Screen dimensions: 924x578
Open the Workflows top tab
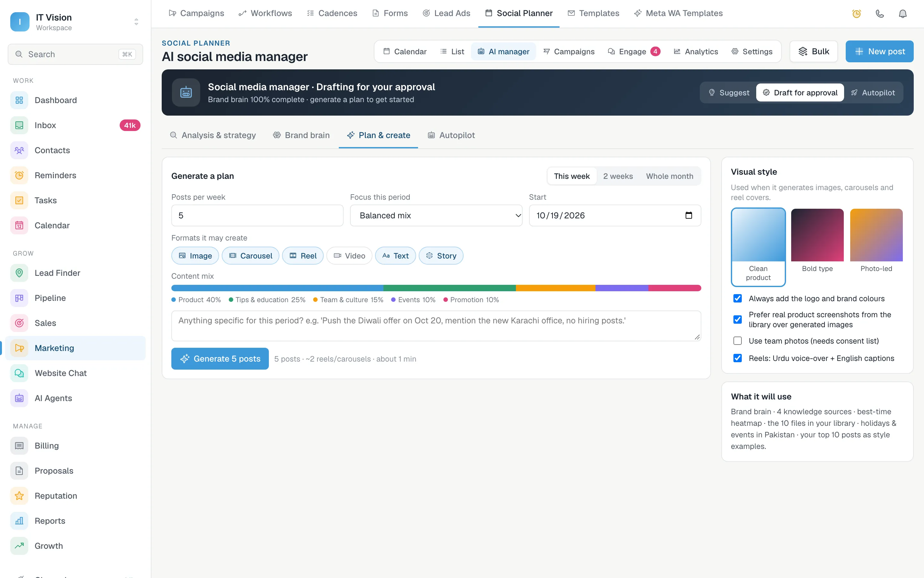click(x=265, y=13)
